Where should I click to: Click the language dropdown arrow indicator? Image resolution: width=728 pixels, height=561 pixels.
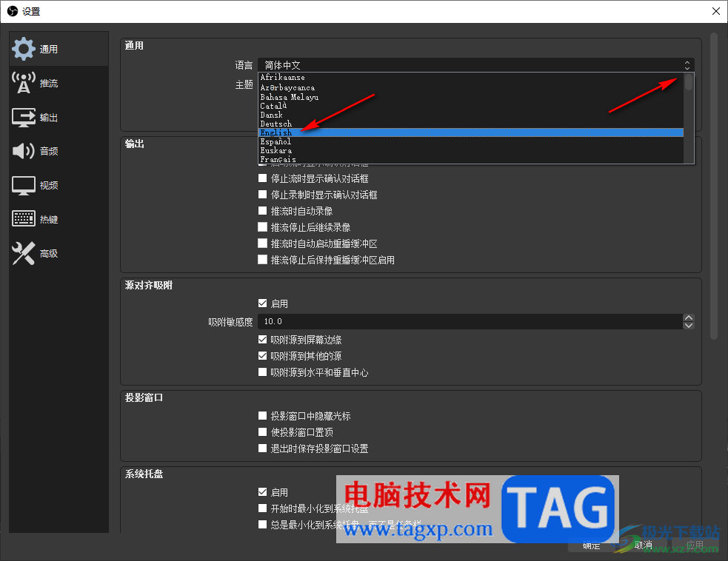tap(687, 65)
